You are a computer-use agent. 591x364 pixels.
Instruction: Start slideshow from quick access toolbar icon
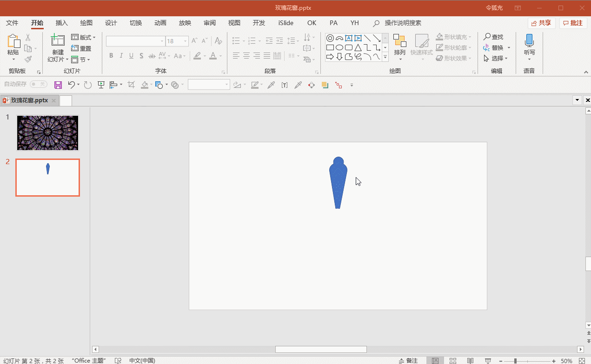[x=101, y=85]
